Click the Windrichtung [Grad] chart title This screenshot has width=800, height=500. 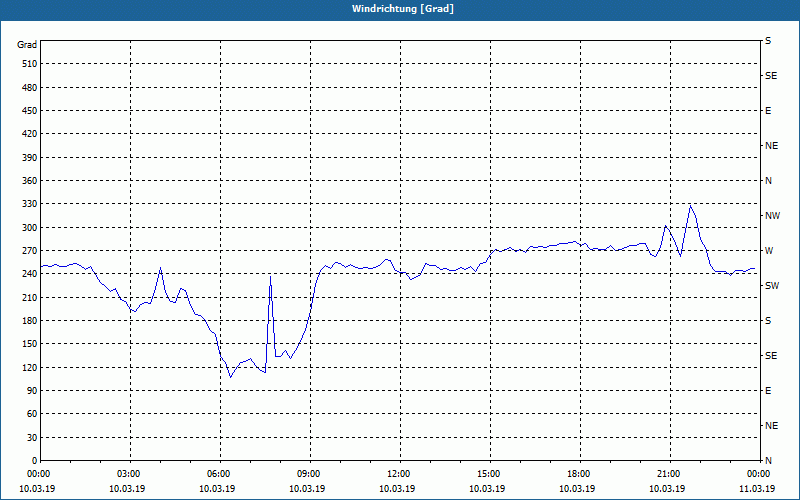[x=403, y=9]
